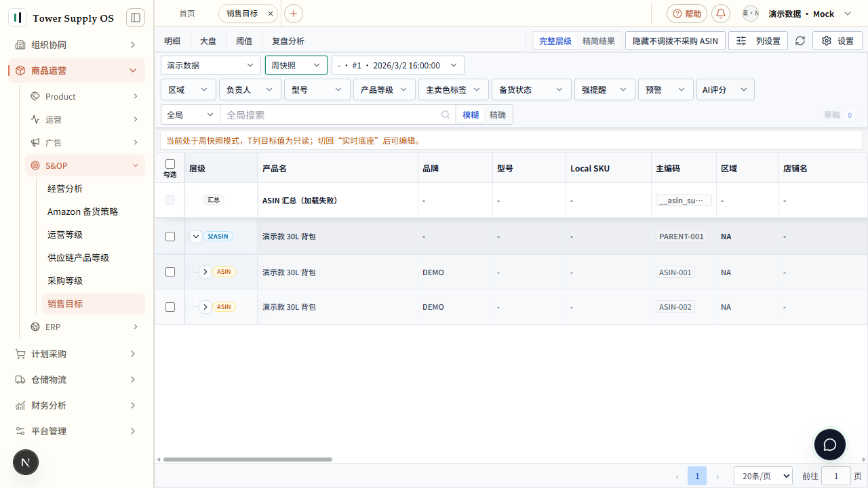The width and height of the screenshot is (868, 488).
Task: Click the refresh icon in toolbar
Action: pos(800,41)
